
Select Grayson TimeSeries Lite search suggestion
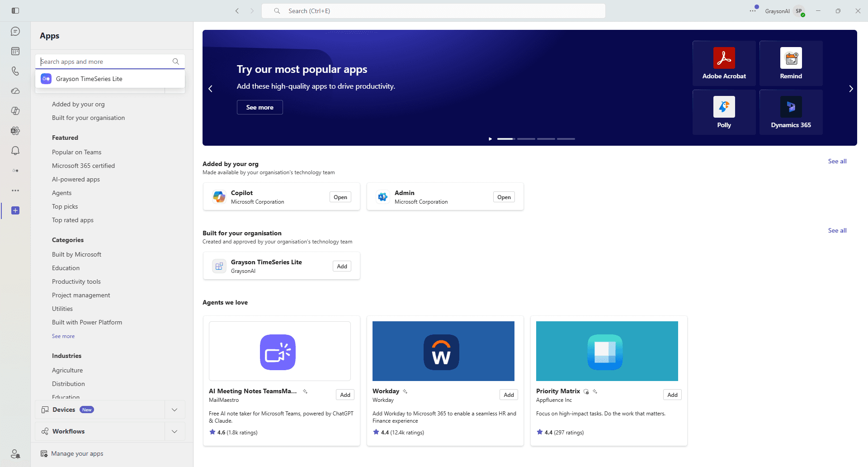[x=110, y=79]
